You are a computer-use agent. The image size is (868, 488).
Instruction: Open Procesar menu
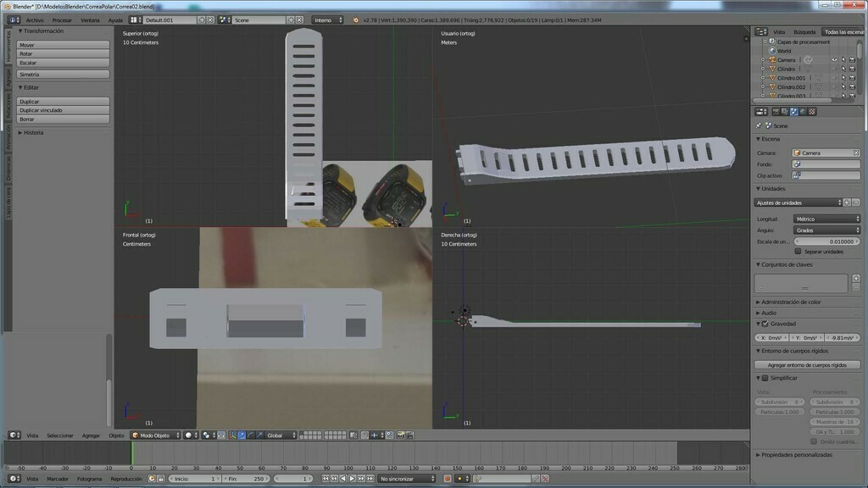(62, 20)
